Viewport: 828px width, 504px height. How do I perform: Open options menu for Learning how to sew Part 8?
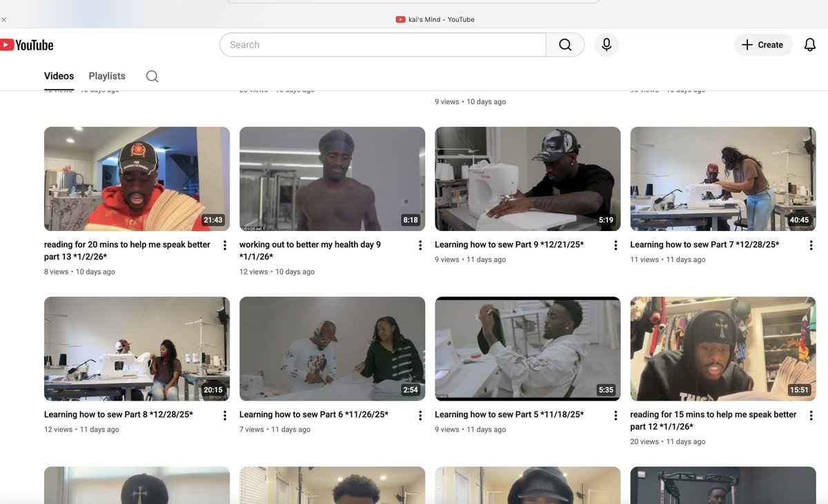click(x=224, y=416)
